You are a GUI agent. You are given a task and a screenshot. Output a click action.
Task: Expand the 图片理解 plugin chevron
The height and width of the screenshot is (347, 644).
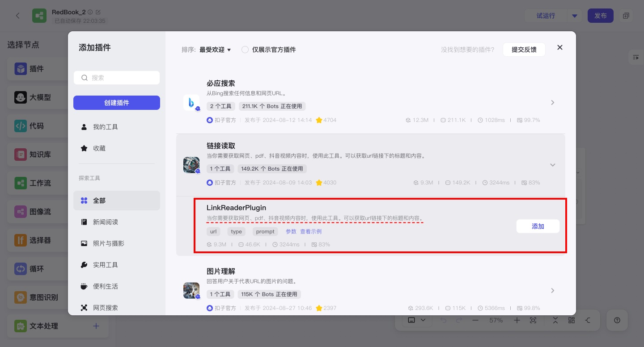pos(553,290)
